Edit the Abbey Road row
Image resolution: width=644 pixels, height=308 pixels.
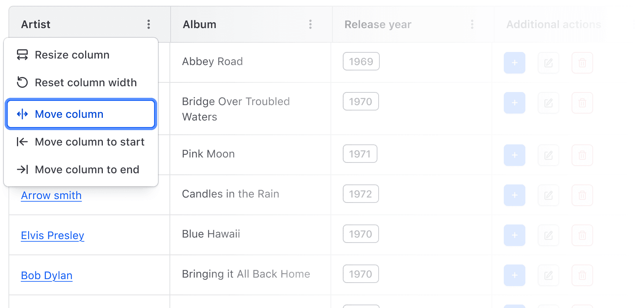[548, 63]
